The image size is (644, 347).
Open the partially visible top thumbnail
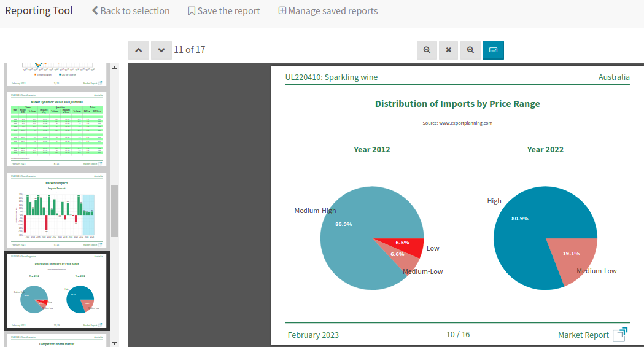(56, 74)
